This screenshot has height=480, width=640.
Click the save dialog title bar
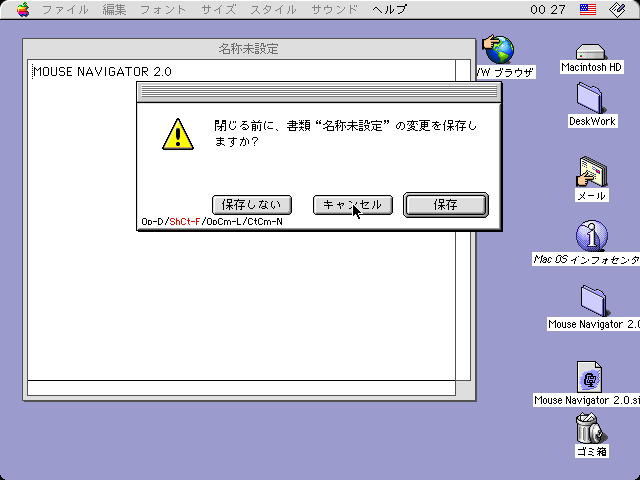pyautogui.click(x=319, y=92)
